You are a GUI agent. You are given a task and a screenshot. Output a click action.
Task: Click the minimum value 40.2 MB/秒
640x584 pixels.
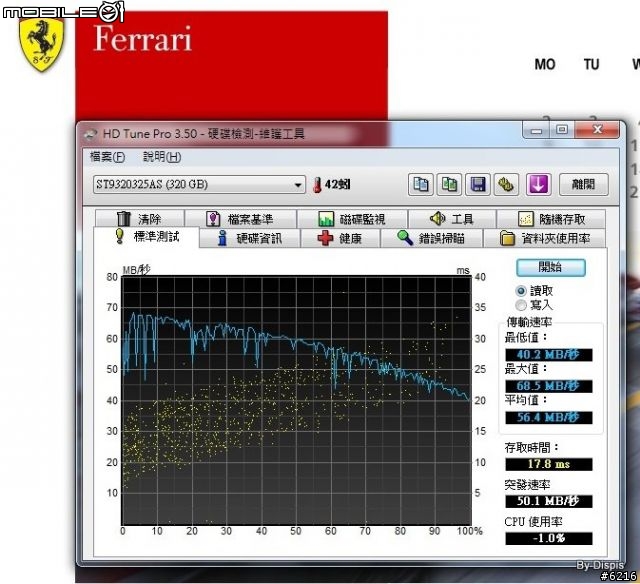[x=549, y=355]
